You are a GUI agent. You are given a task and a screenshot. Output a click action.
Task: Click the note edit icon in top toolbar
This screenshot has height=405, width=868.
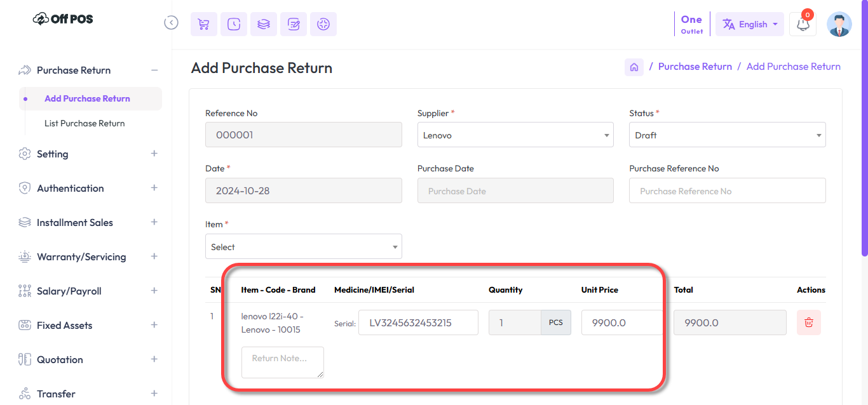[294, 24]
